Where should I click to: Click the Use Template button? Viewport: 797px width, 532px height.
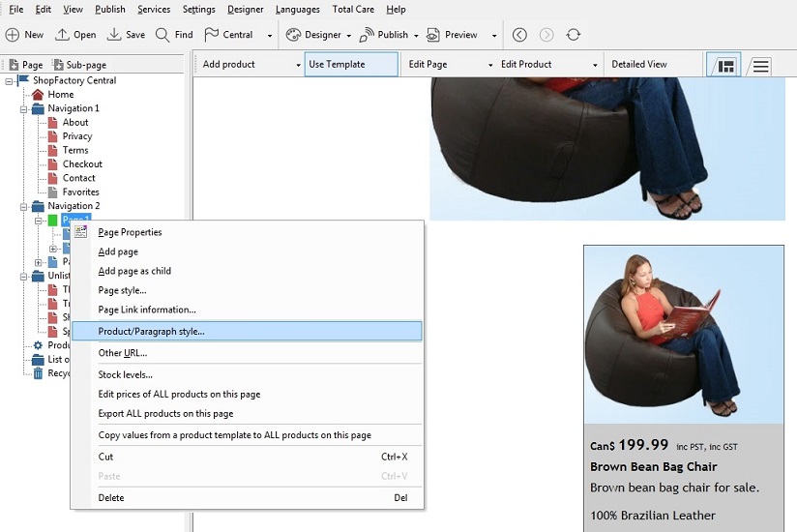point(350,65)
